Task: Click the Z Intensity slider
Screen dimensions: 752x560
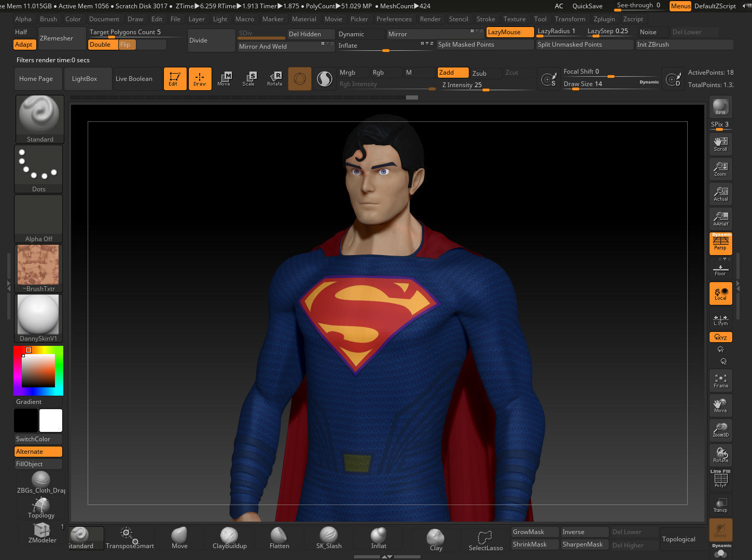Action: click(488, 86)
